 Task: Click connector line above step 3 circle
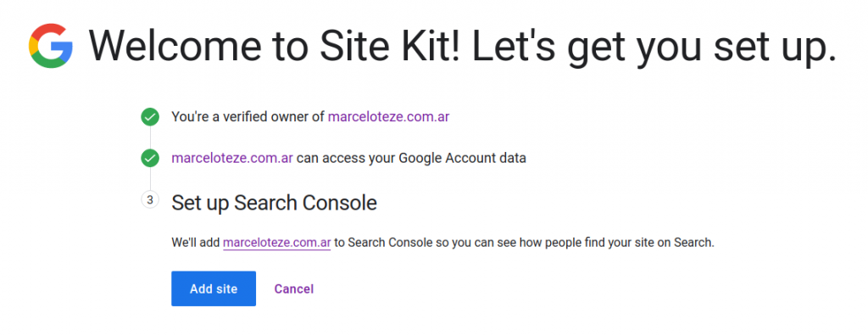pos(150,178)
